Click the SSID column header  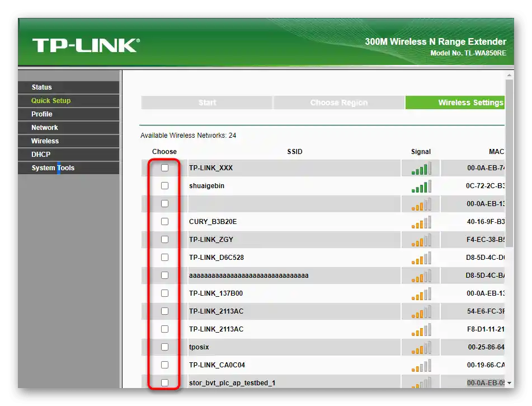(294, 152)
